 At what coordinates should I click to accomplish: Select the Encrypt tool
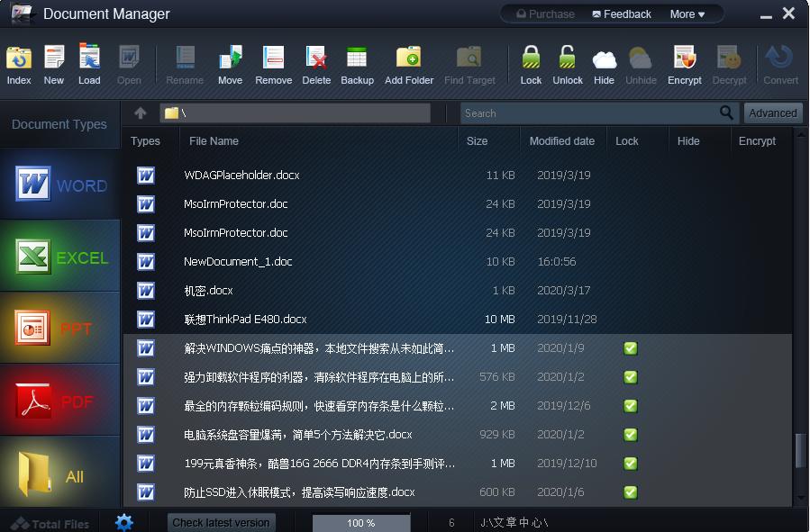pyautogui.click(x=684, y=63)
